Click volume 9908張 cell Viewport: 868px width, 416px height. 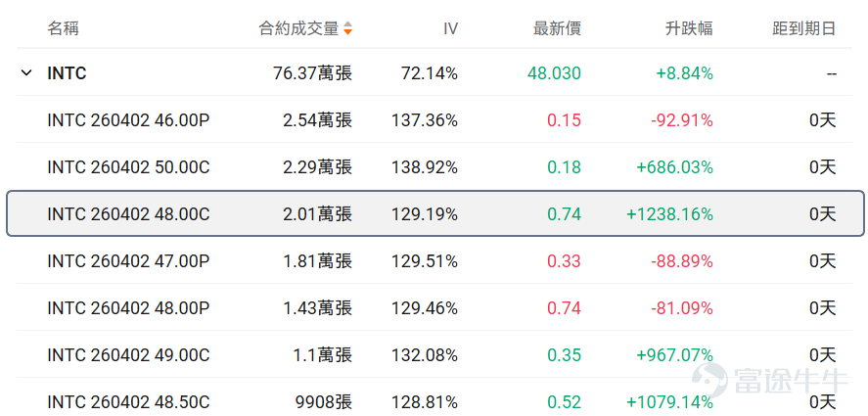(x=323, y=401)
